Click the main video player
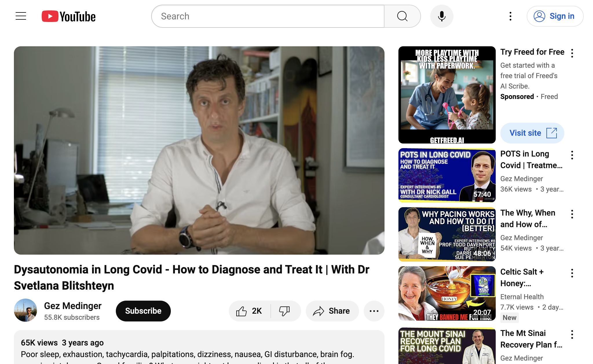The width and height of the screenshot is (593, 364). (199, 150)
